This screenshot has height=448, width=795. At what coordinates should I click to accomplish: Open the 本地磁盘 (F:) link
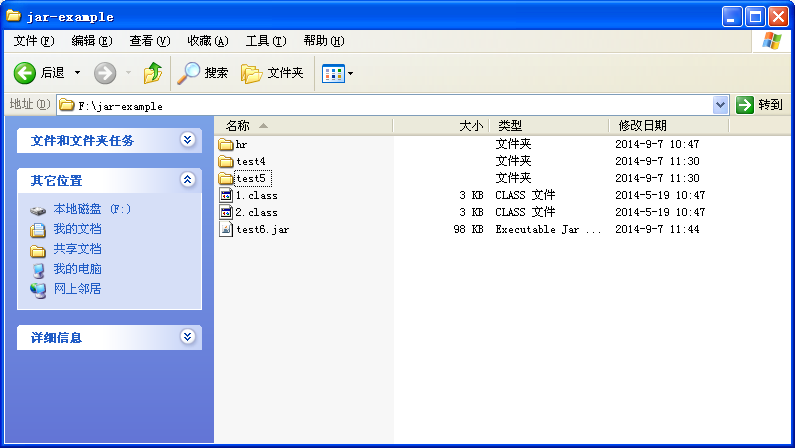coord(92,209)
